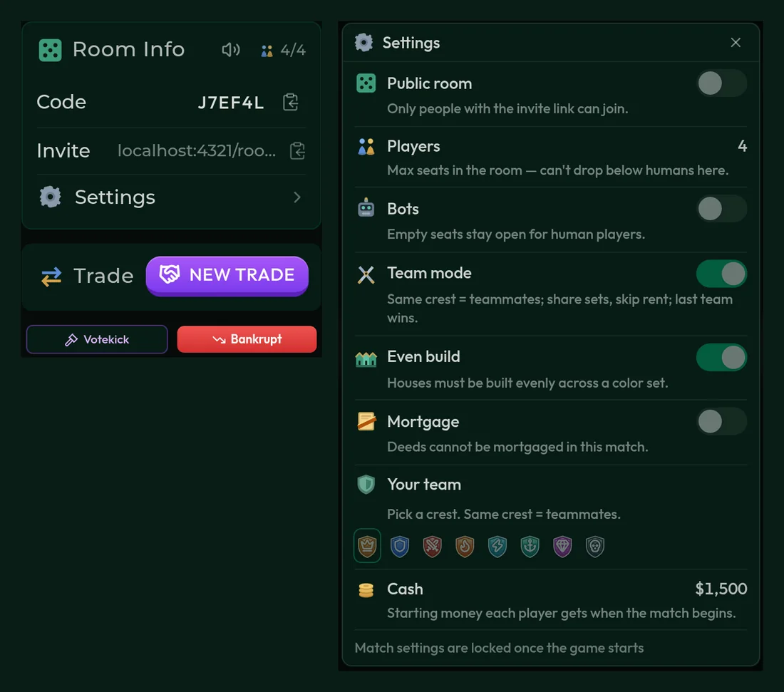
Task: Click the 'Max seats in the room' description
Action: tap(557, 170)
